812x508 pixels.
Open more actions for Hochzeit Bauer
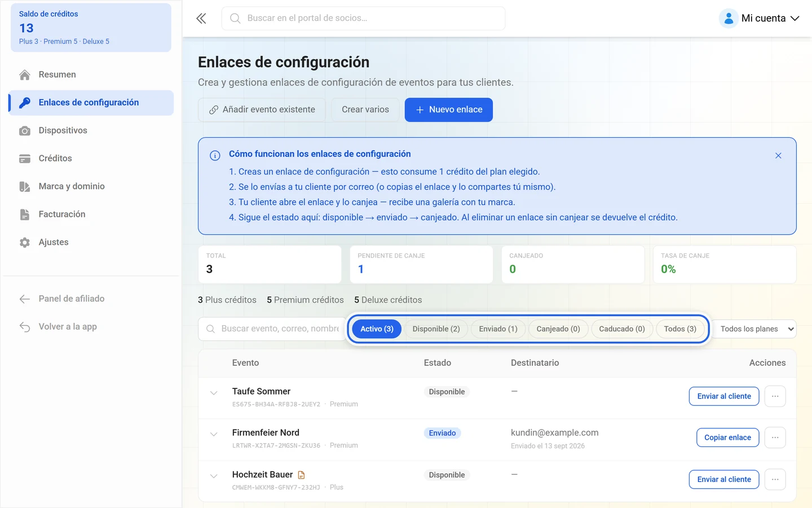[x=775, y=479]
